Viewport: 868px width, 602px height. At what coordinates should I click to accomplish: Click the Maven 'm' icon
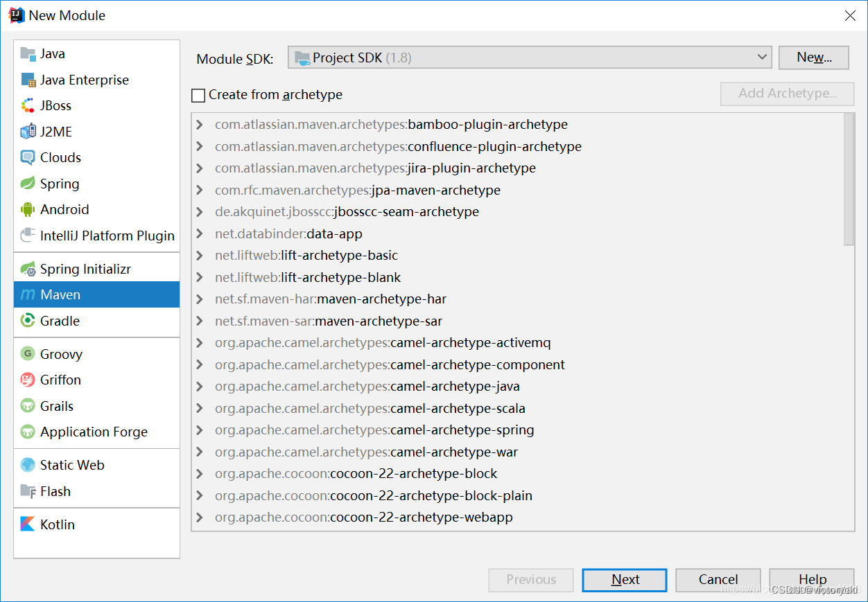[28, 294]
